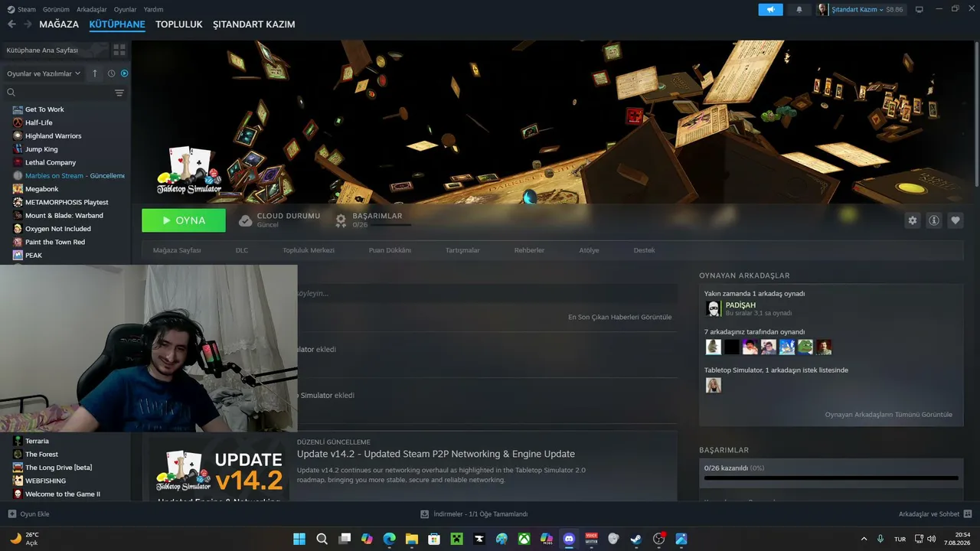Go forward with the right arrow
The width and height of the screenshot is (980, 551).
[x=28, y=24]
